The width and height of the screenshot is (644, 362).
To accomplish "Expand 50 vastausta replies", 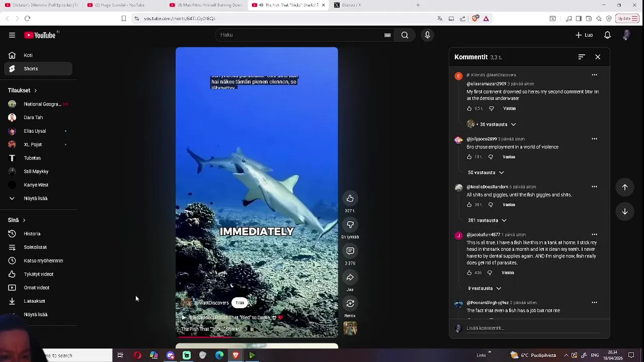I will (x=486, y=172).
